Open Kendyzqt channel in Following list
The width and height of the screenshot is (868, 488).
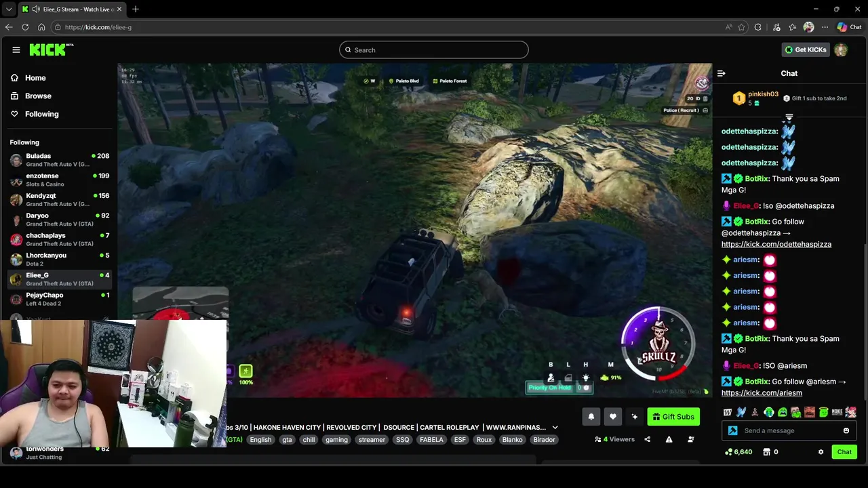pos(60,199)
